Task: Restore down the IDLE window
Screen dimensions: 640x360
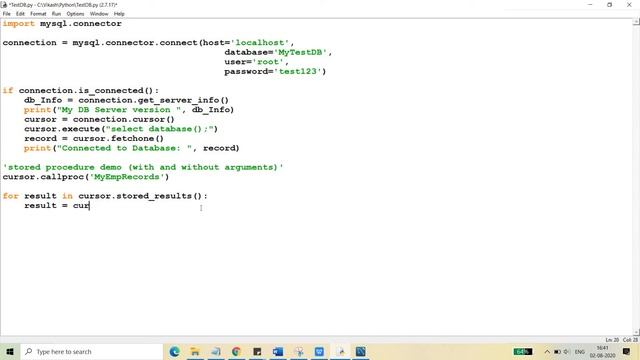Action: tap(609, 5)
